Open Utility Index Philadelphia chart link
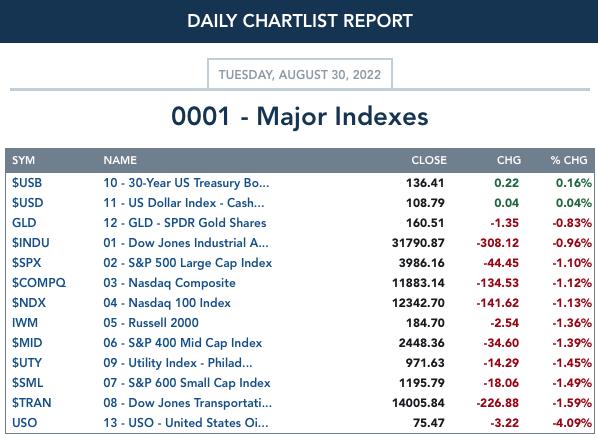The image size is (598, 438). point(178,362)
